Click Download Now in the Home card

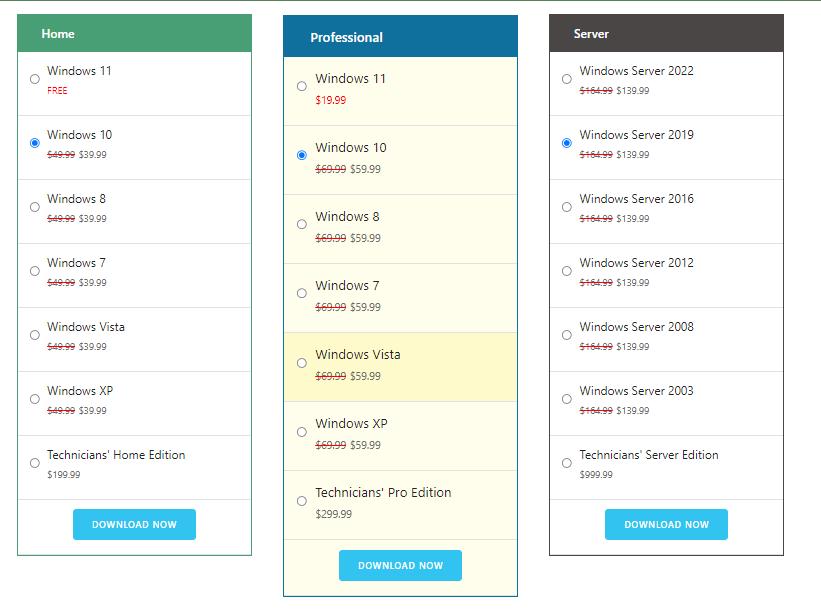point(134,524)
